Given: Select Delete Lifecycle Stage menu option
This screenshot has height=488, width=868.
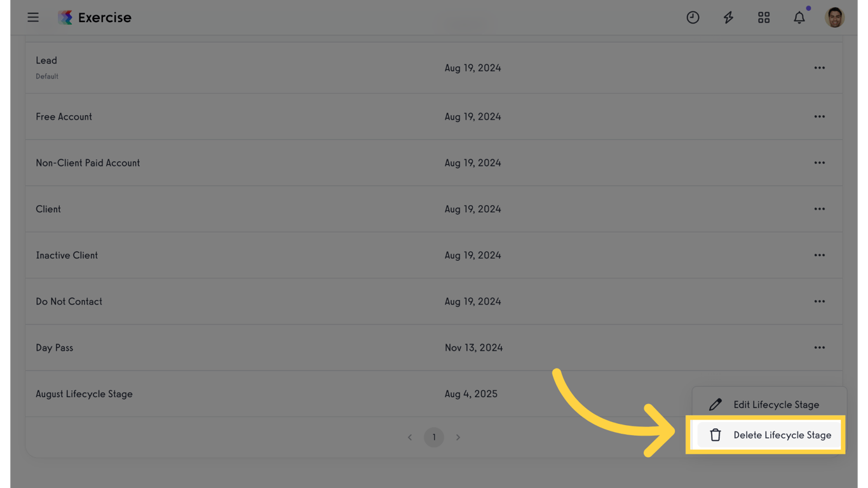Looking at the screenshot, I should [782, 435].
